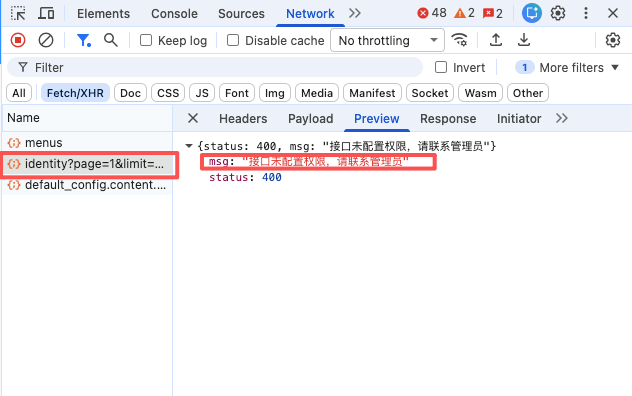
Task: Toggle the device toolbar icon
Action: point(46,13)
